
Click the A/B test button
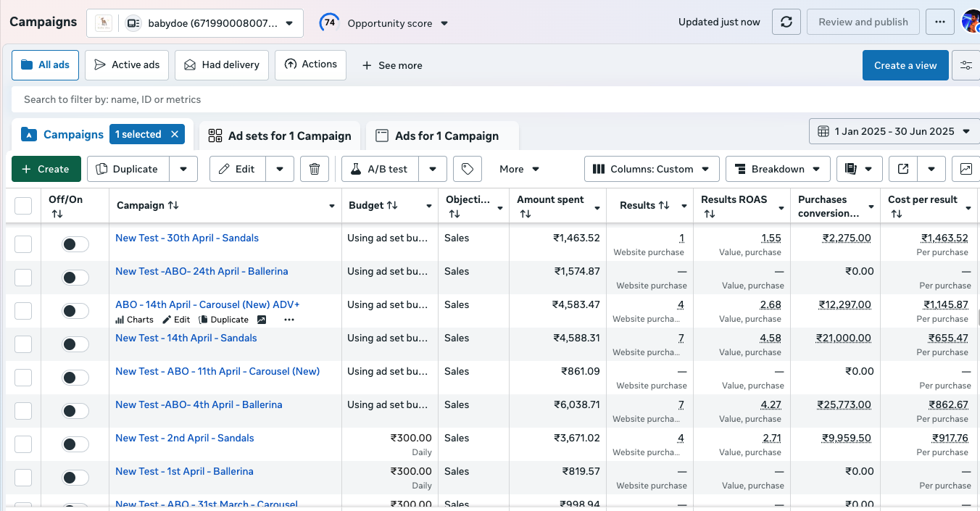[380, 169]
